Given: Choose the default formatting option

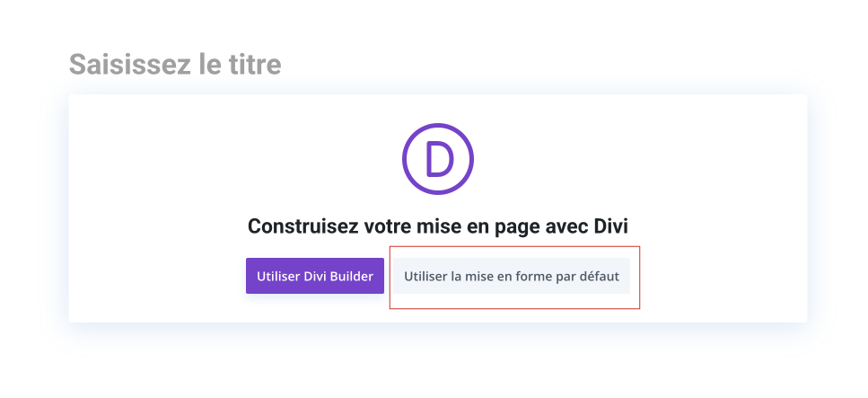Looking at the screenshot, I should 512,276.
